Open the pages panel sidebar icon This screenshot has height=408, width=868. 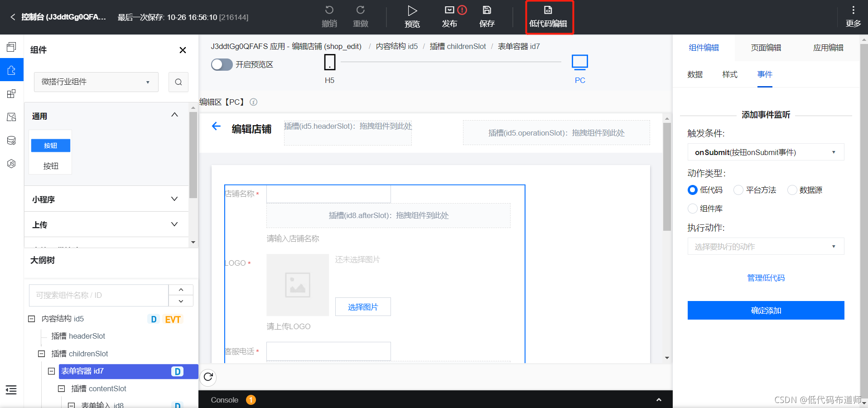11,47
